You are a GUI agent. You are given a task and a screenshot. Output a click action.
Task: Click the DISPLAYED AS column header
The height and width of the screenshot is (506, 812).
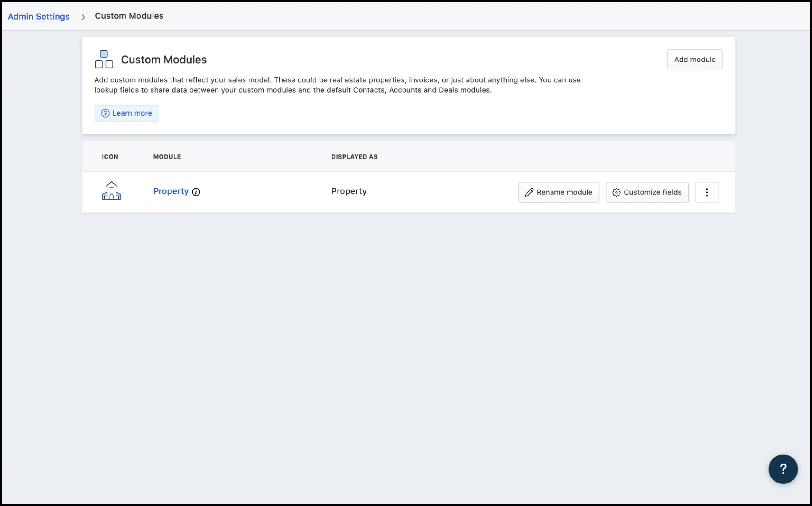pyautogui.click(x=354, y=157)
